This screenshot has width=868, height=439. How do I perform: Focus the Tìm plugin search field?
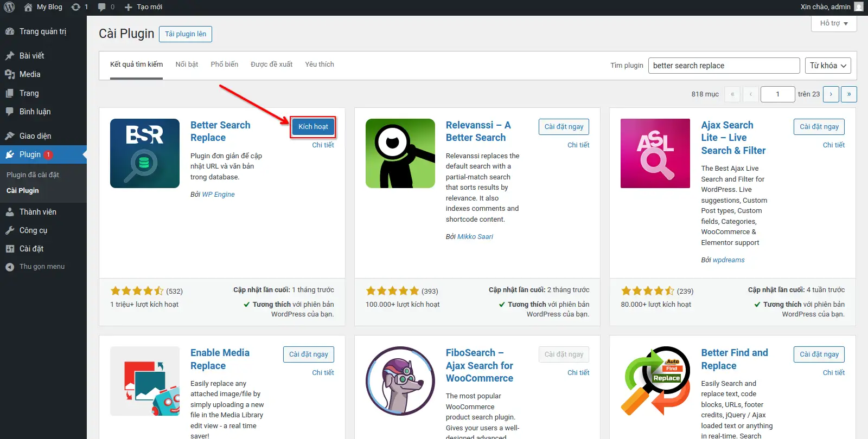point(724,66)
